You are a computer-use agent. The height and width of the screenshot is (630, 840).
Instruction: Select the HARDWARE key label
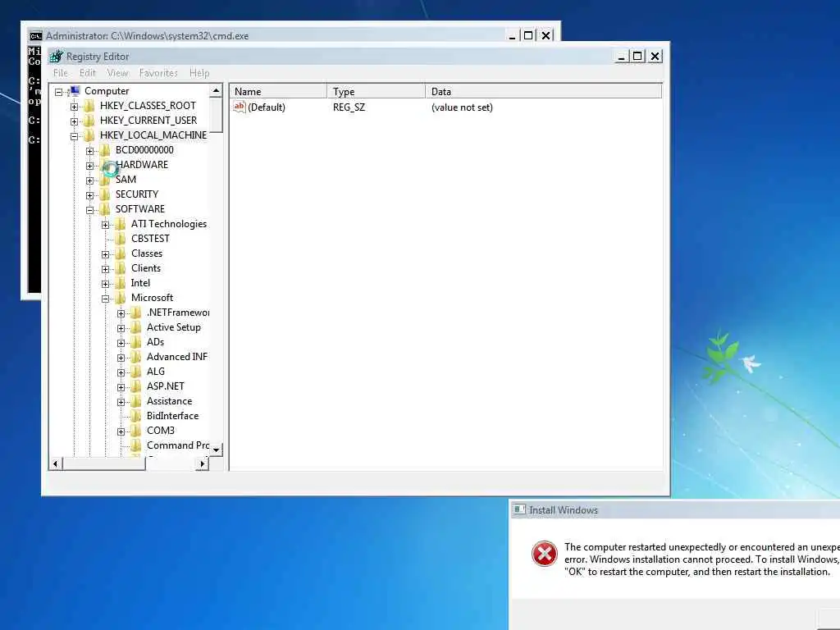point(142,164)
